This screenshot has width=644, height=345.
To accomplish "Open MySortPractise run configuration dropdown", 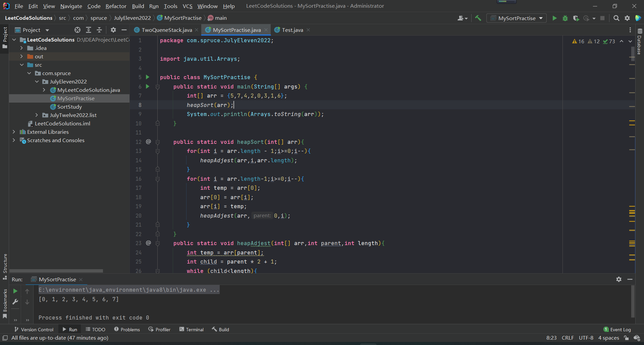I will [517, 18].
